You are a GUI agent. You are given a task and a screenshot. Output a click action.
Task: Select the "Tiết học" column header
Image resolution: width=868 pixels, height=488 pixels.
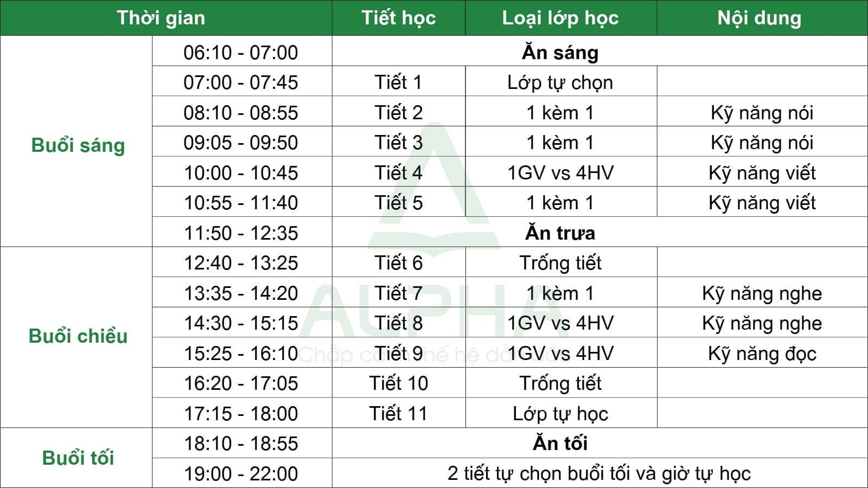399,18
